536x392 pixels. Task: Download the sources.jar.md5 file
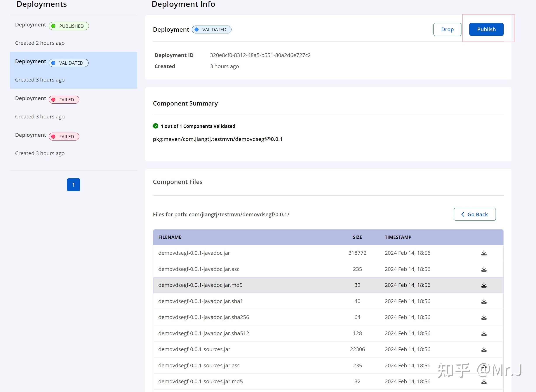pyautogui.click(x=484, y=381)
